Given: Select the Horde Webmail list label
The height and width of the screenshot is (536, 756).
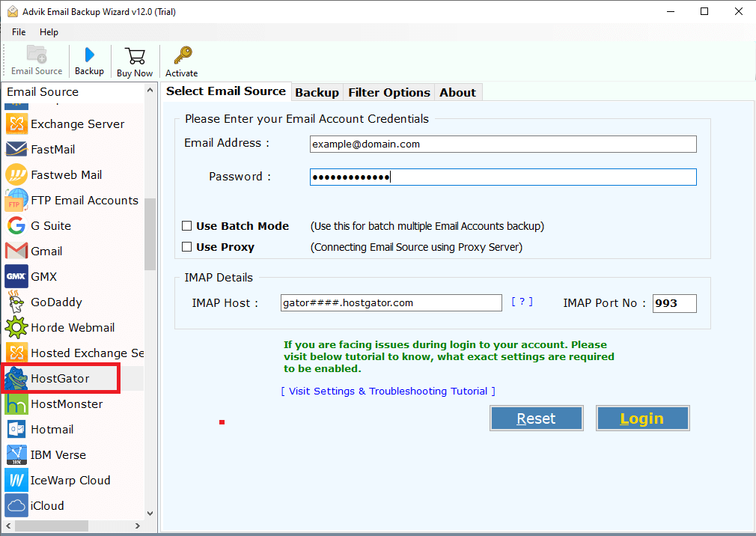Looking at the screenshot, I should click(x=73, y=328).
